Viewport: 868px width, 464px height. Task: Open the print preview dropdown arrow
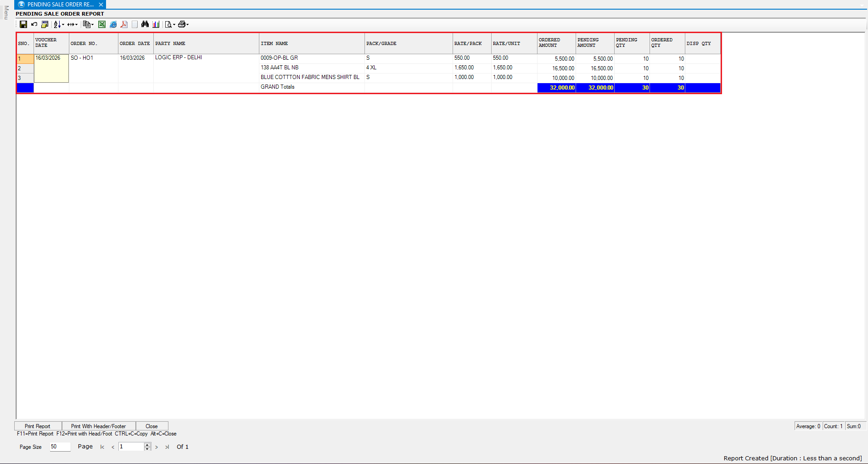coord(174,25)
